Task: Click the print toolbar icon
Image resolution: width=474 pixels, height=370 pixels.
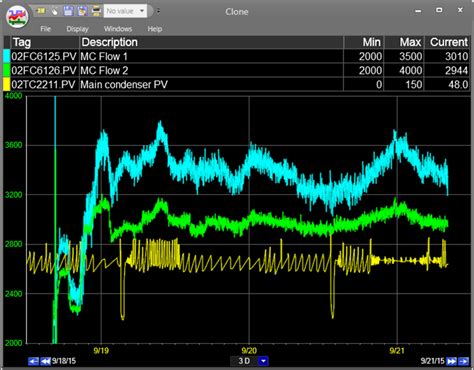Action: coord(96,11)
